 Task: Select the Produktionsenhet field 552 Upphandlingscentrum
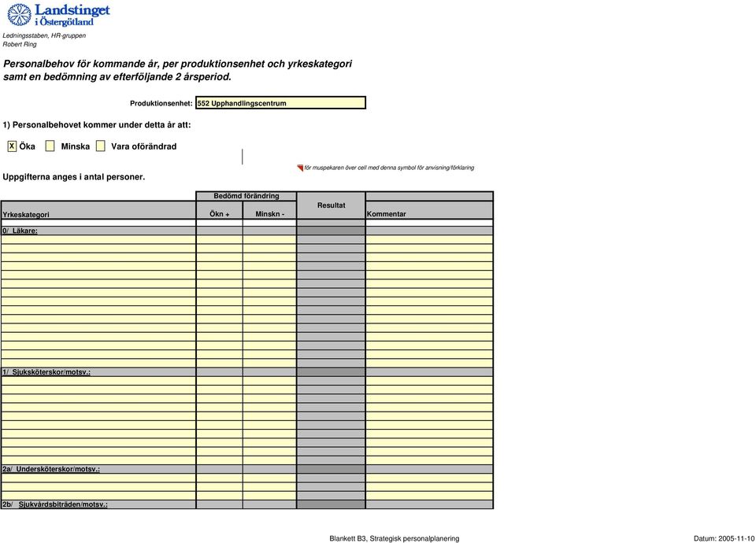point(280,102)
